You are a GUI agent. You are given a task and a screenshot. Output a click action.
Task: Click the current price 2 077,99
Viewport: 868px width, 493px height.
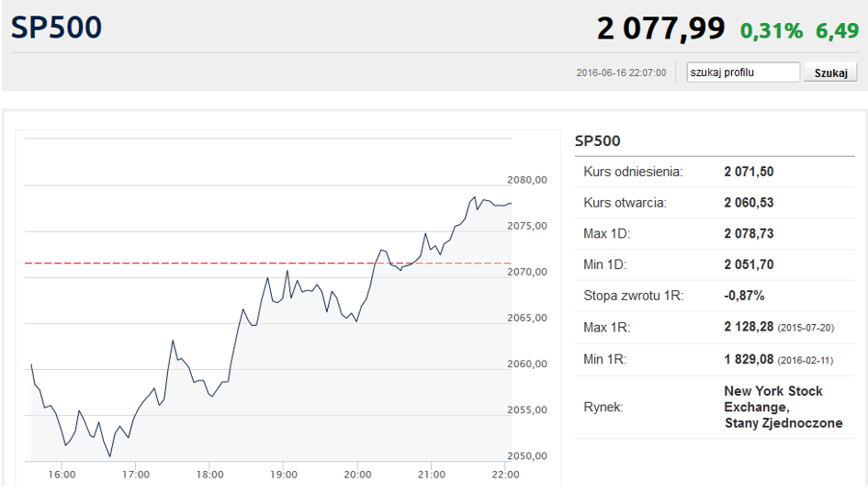pos(660,28)
